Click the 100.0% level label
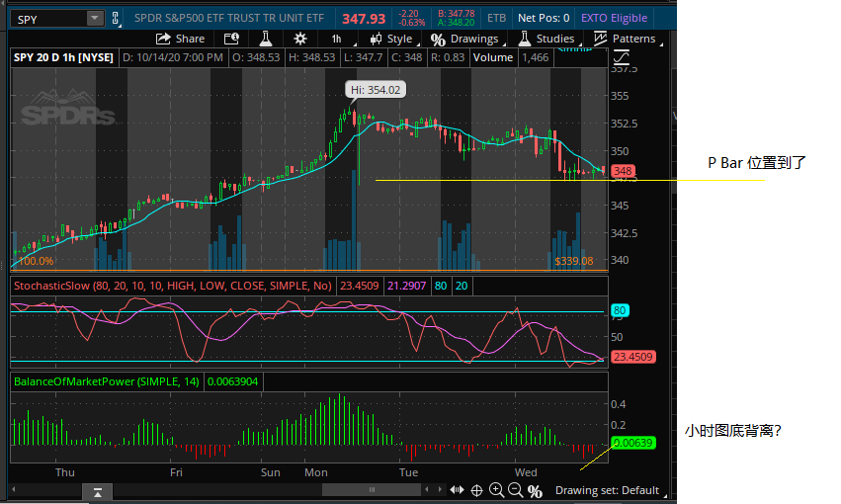Image resolution: width=841 pixels, height=504 pixels. point(36,261)
